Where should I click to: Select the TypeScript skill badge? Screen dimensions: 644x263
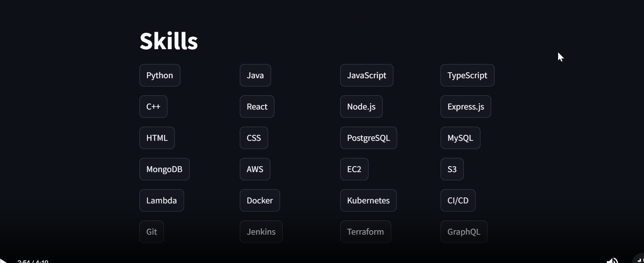(467, 75)
